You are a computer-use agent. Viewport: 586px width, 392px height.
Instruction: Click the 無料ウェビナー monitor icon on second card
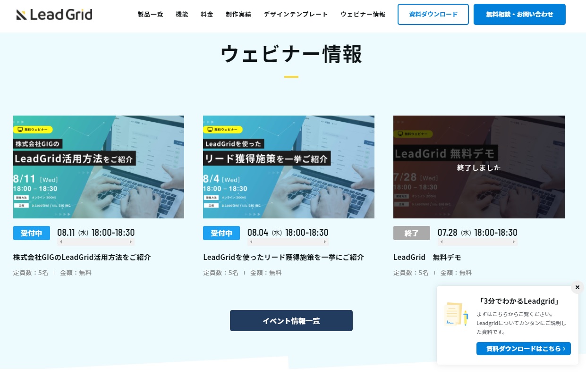point(211,129)
